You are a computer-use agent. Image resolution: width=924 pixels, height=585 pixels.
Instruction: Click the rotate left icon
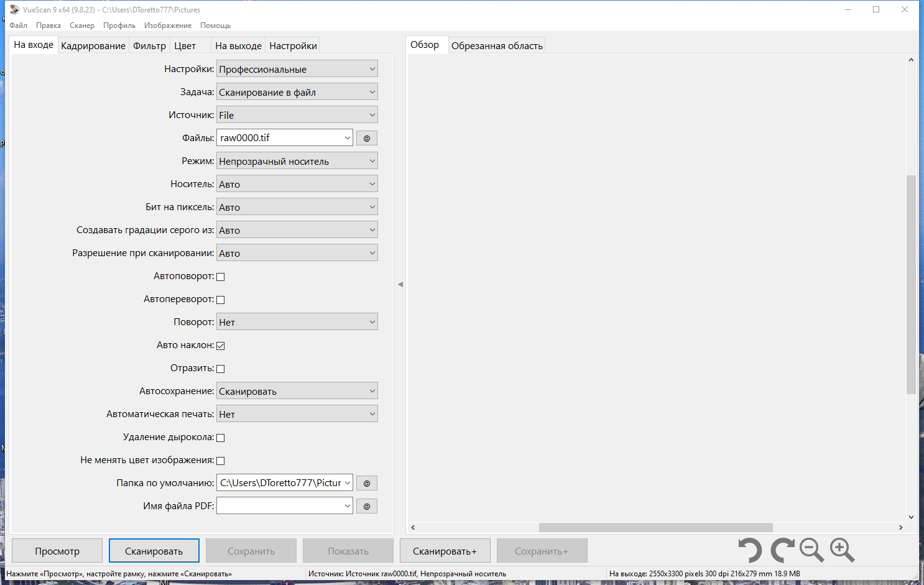750,551
